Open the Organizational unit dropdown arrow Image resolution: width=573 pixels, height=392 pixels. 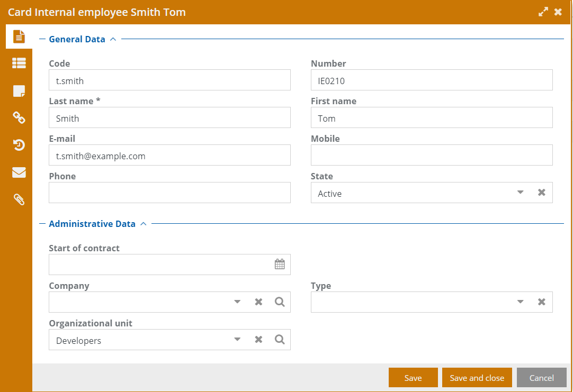pos(237,340)
